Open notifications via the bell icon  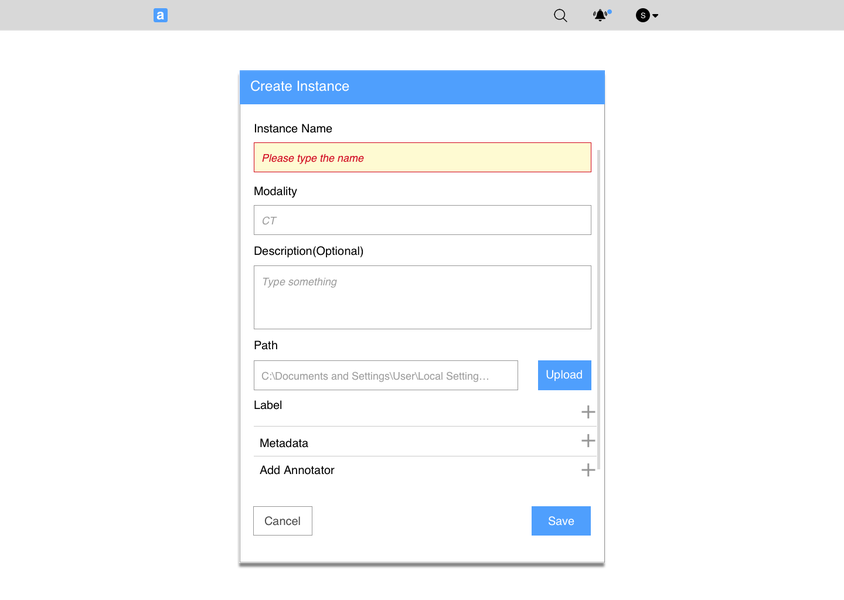tap(600, 16)
